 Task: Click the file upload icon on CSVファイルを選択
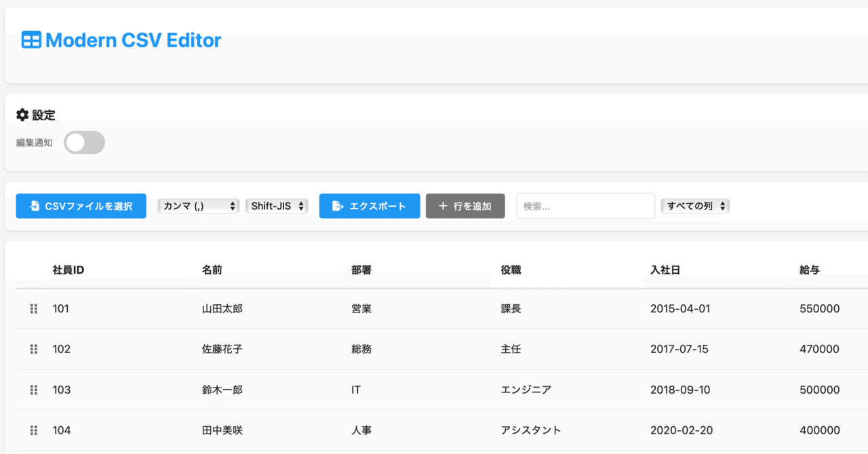click(x=34, y=206)
